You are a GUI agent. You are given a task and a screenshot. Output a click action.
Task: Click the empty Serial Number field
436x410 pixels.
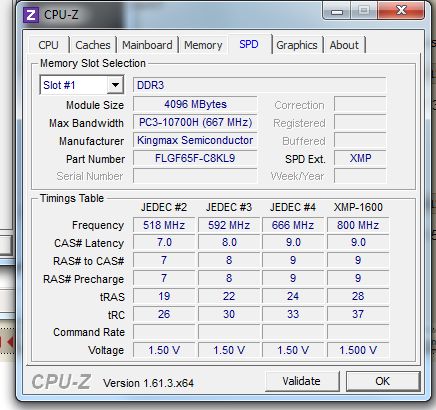point(195,176)
